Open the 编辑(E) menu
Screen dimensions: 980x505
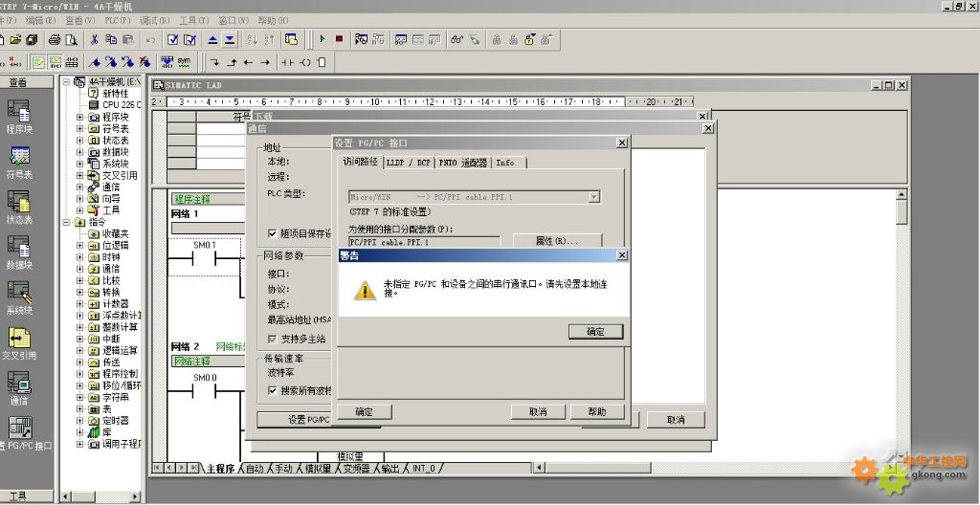[x=40, y=20]
